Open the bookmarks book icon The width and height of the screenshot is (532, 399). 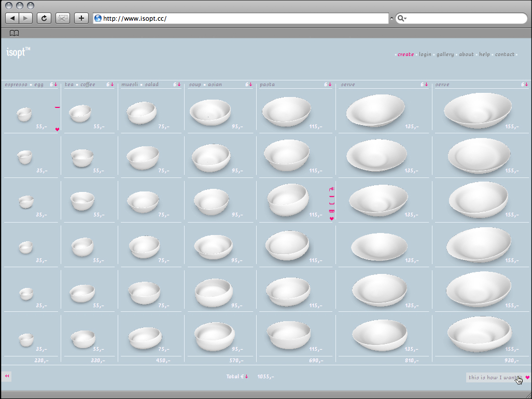[x=14, y=33]
